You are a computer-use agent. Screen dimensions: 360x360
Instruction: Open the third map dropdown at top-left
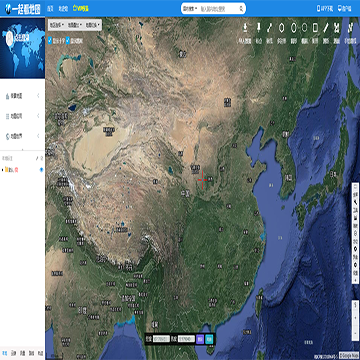93,25
